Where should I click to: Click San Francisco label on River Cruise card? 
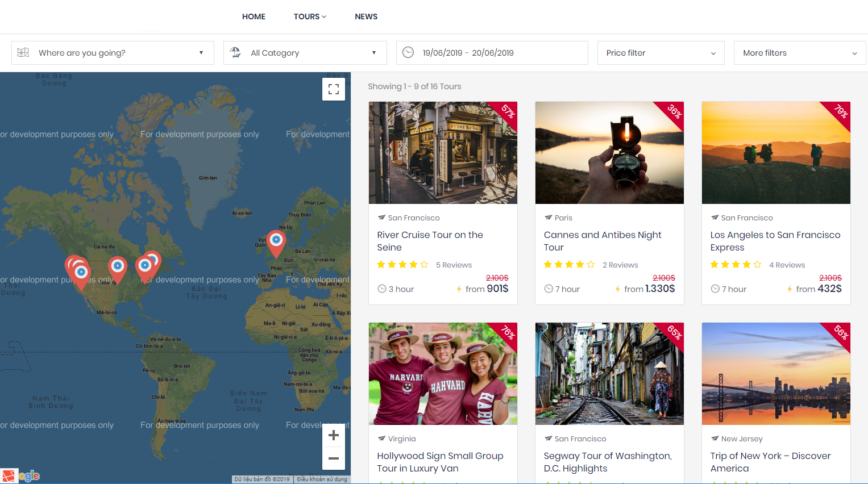[414, 218]
